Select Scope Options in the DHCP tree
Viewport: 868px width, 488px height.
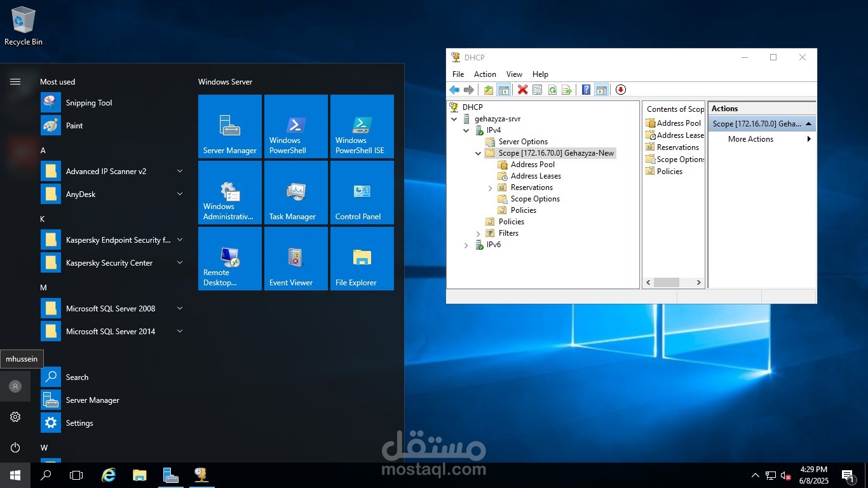coord(535,199)
